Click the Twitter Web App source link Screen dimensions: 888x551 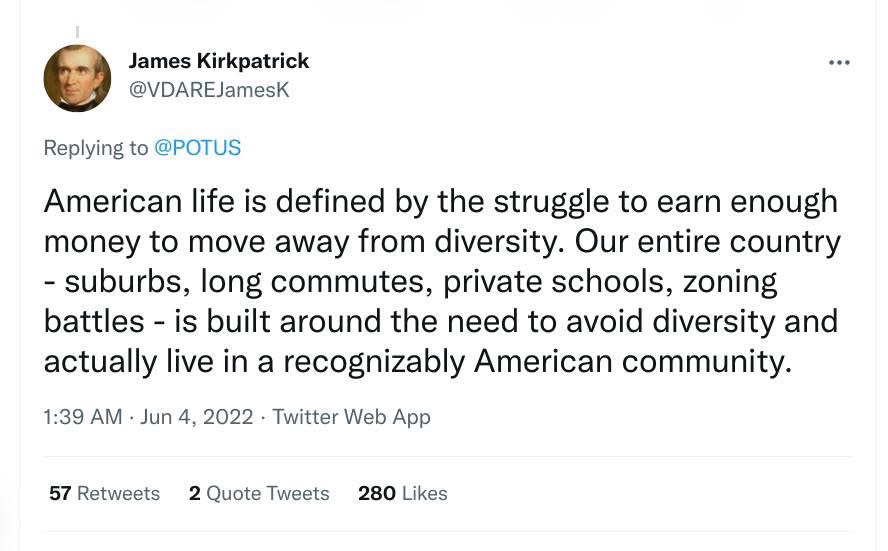click(x=351, y=417)
